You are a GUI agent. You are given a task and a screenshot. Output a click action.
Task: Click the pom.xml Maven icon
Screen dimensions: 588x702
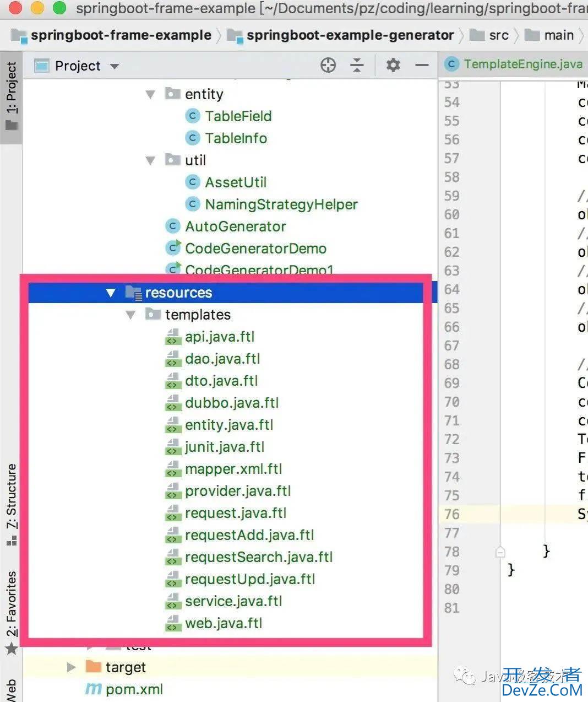[x=94, y=689]
